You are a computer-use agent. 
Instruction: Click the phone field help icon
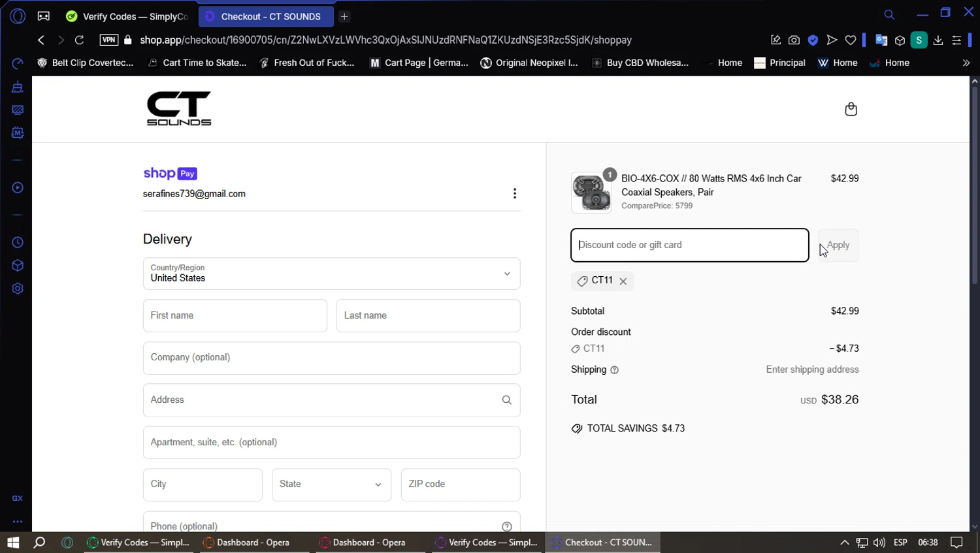507,526
